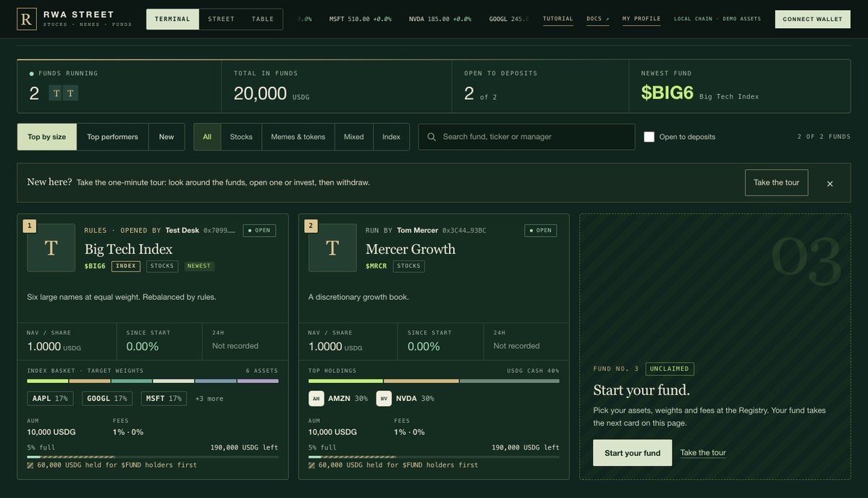Click the Local Chain · Demo Assets label

717,19
